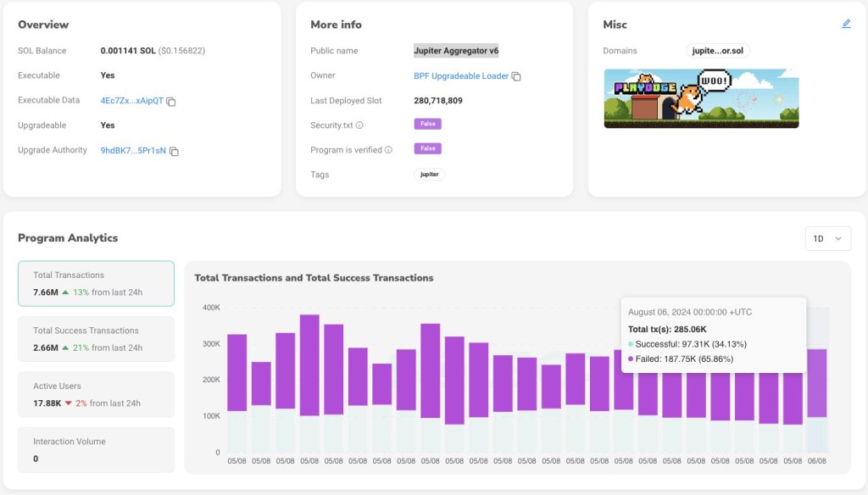Viewport: 868px width, 495px height.
Task: Click the Program is verified info icon
Action: click(x=388, y=150)
